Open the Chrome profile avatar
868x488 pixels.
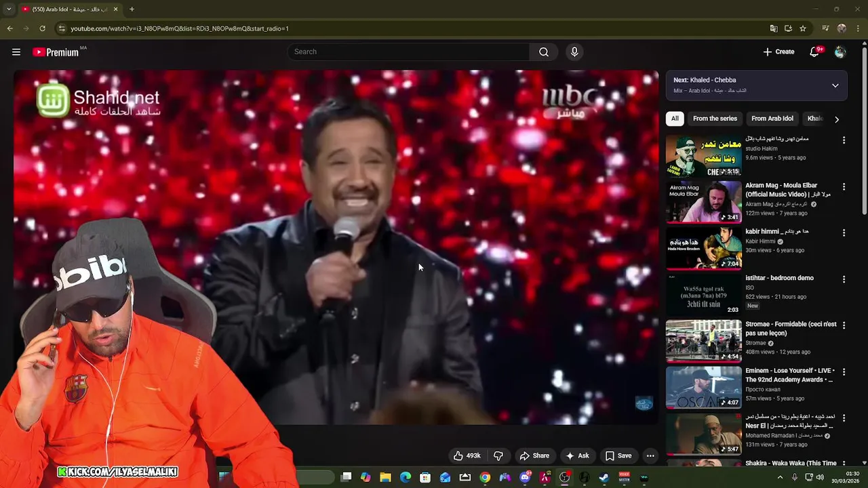pyautogui.click(x=842, y=28)
